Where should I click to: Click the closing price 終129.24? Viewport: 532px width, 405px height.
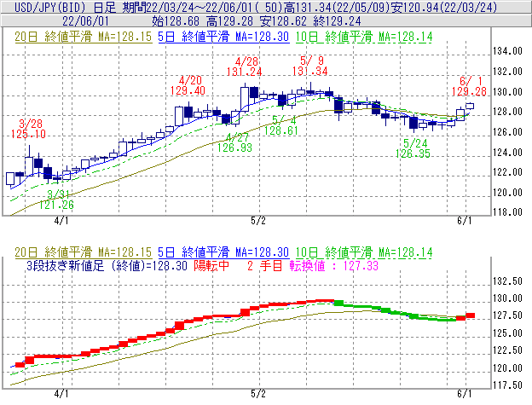(x=338, y=21)
